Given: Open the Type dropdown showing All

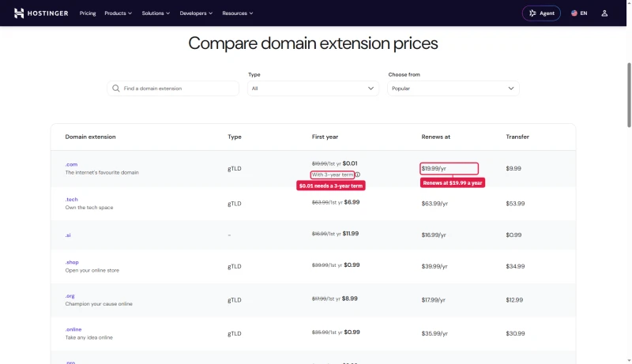Looking at the screenshot, I should [x=313, y=88].
